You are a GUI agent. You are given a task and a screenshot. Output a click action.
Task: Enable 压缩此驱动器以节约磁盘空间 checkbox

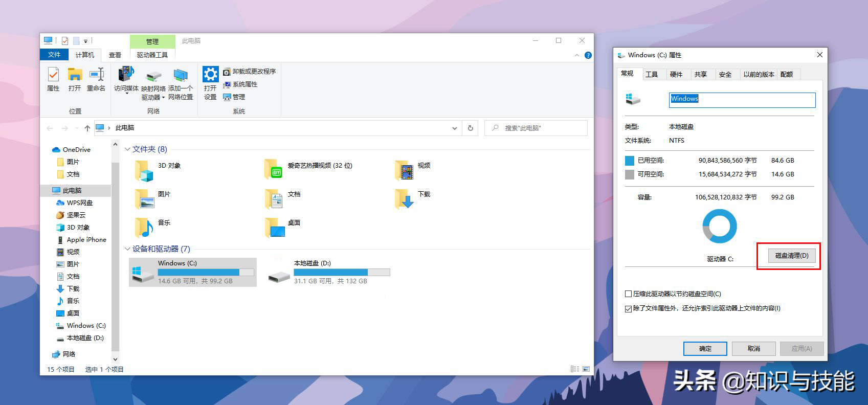[628, 294]
